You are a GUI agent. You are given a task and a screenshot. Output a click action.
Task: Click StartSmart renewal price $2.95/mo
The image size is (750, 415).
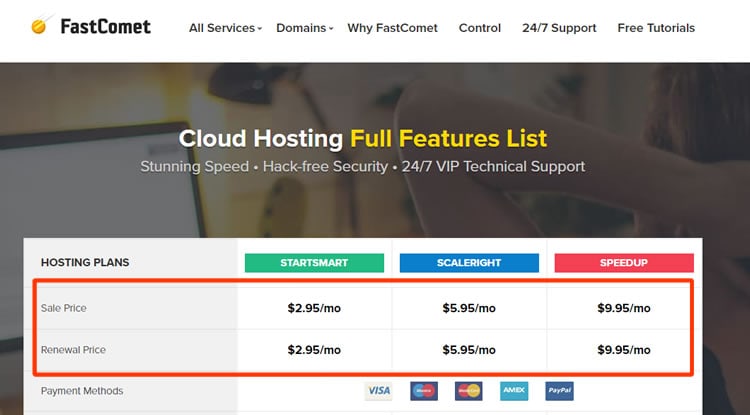click(314, 350)
